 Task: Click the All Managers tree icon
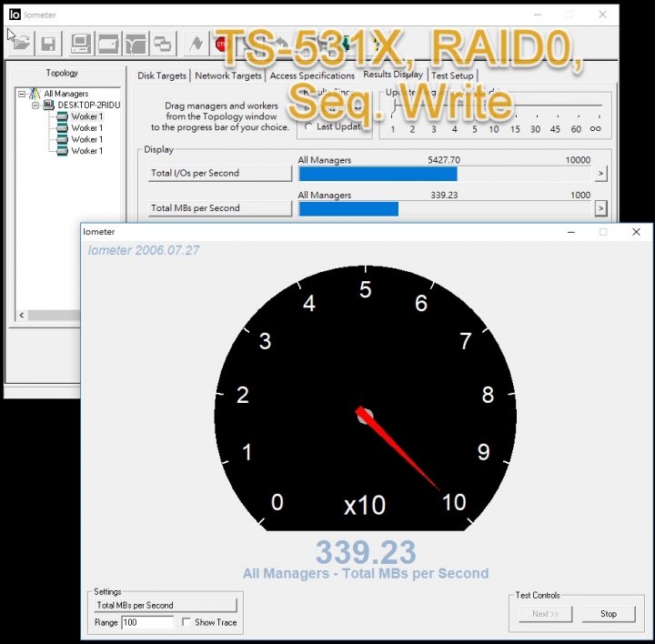point(35,94)
